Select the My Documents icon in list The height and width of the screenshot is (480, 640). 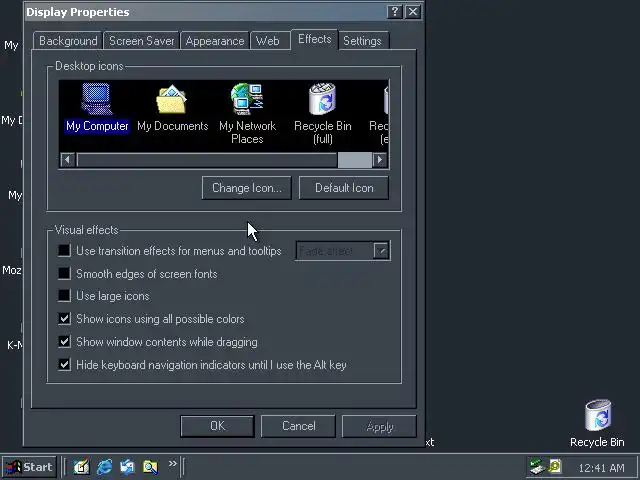click(x=172, y=107)
